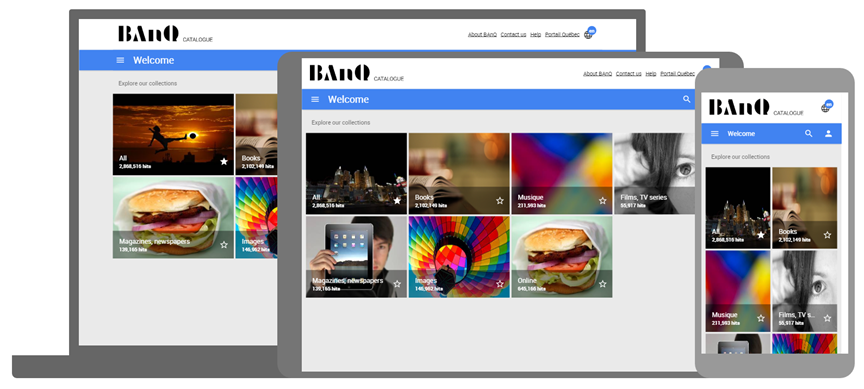Toggle favorite star on tablet Images tile

(x=500, y=284)
